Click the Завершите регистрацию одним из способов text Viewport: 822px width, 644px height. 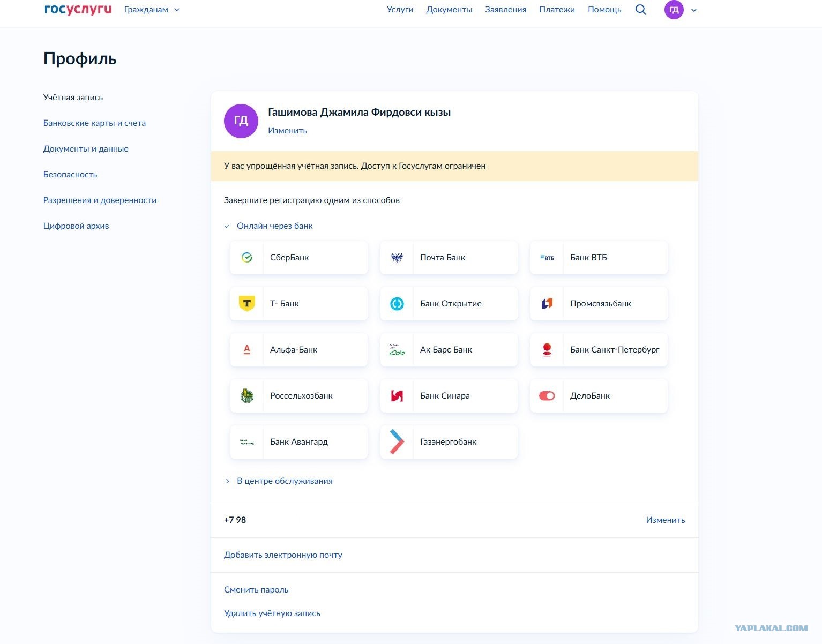[312, 200]
